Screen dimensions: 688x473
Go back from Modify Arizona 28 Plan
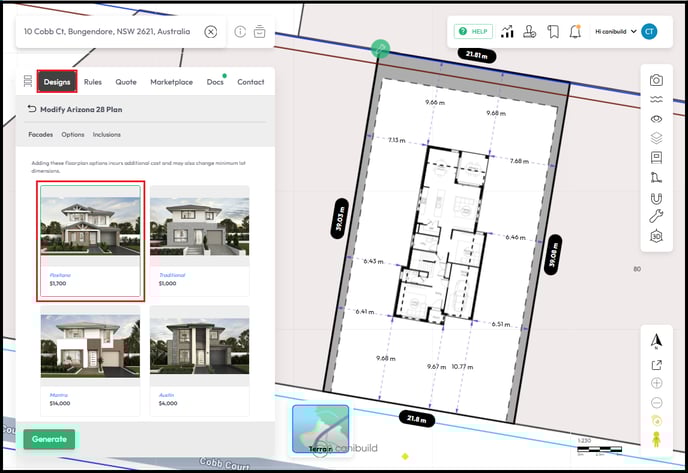pos(32,109)
